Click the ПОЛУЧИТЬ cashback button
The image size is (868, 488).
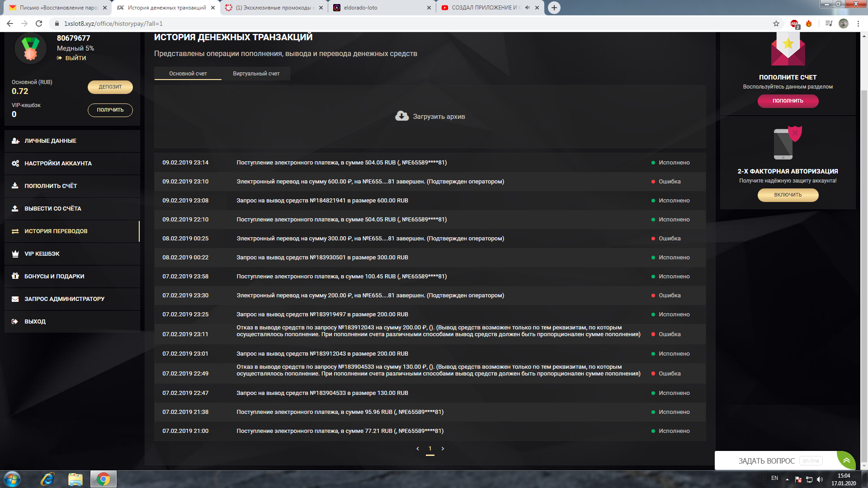click(110, 110)
